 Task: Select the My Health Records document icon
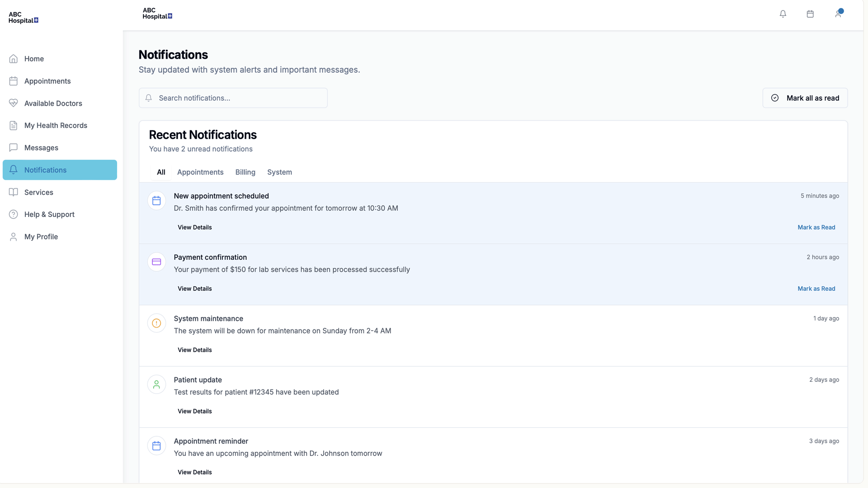click(13, 125)
